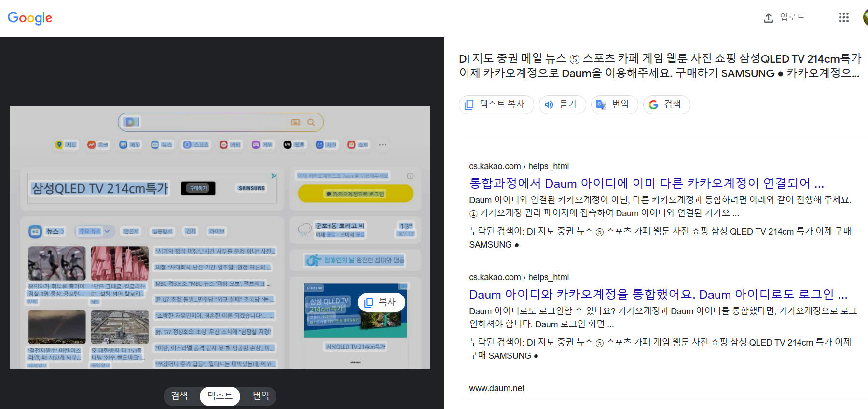The width and height of the screenshot is (868, 409).
Task: Select the 텍스트 mode tab
Action: [220, 396]
